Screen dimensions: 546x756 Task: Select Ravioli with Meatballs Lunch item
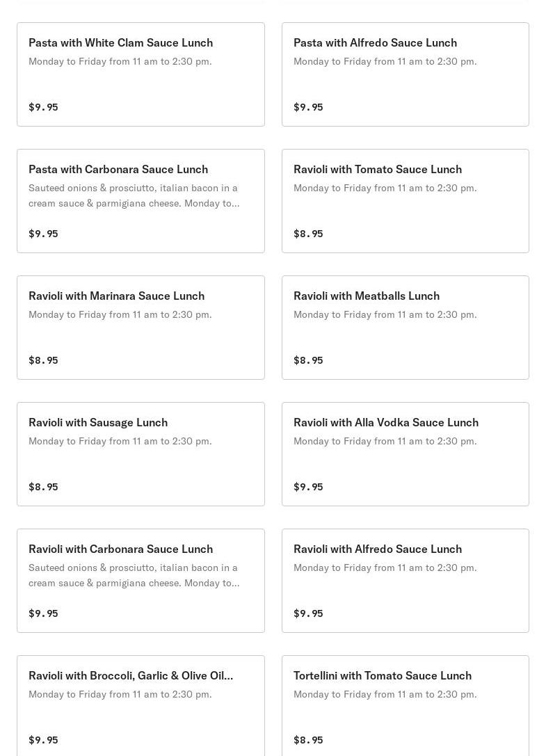tap(367, 296)
